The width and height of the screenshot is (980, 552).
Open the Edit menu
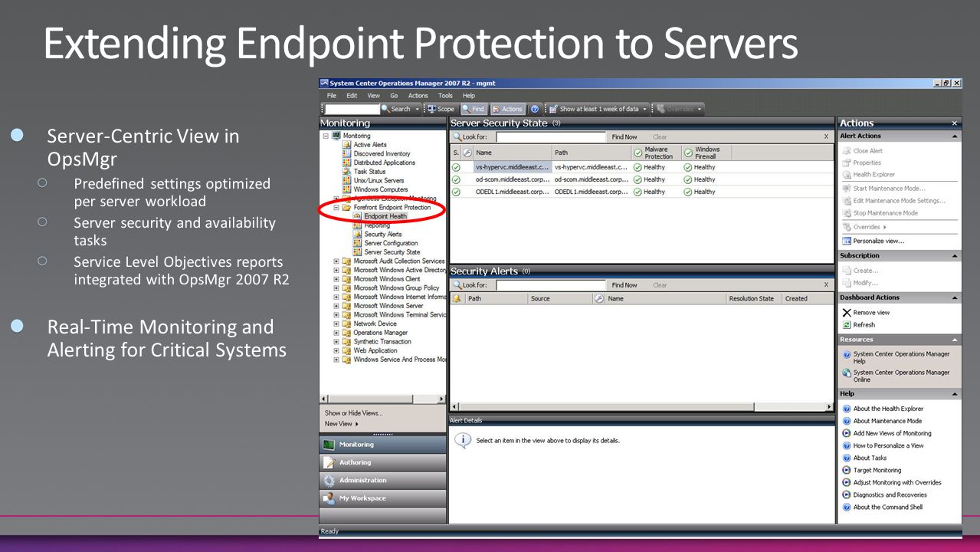coord(352,96)
